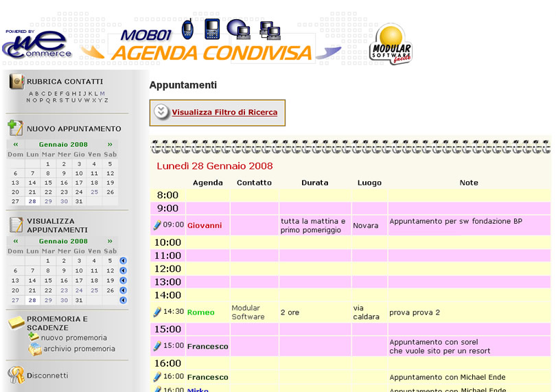Click the Visualizza Appuntamenti notepad icon
The image size is (556, 392).
tap(16, 225)
